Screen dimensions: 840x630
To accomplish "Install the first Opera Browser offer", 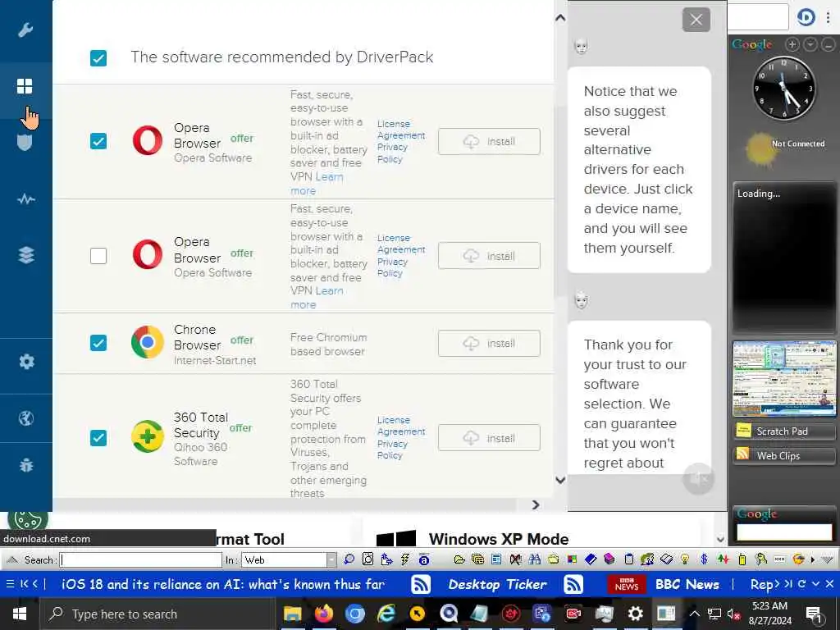I will point(489,141).
